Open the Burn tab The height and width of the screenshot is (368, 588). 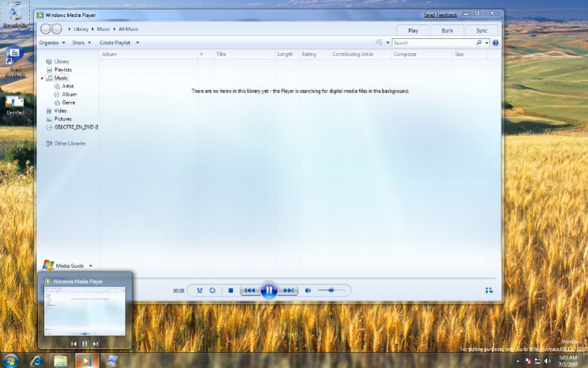(447, 31)
